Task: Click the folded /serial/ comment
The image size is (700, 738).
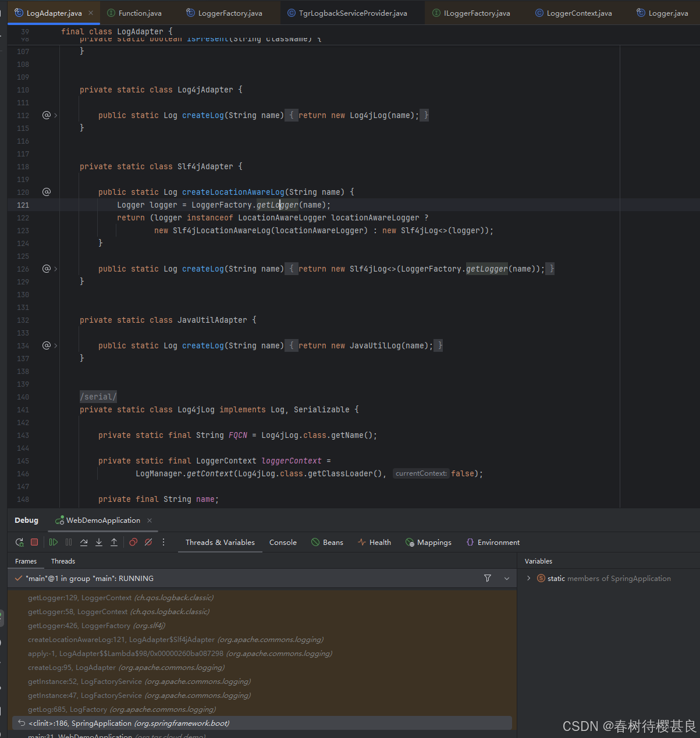Action: pyautogui.click(x=98, y=397)
